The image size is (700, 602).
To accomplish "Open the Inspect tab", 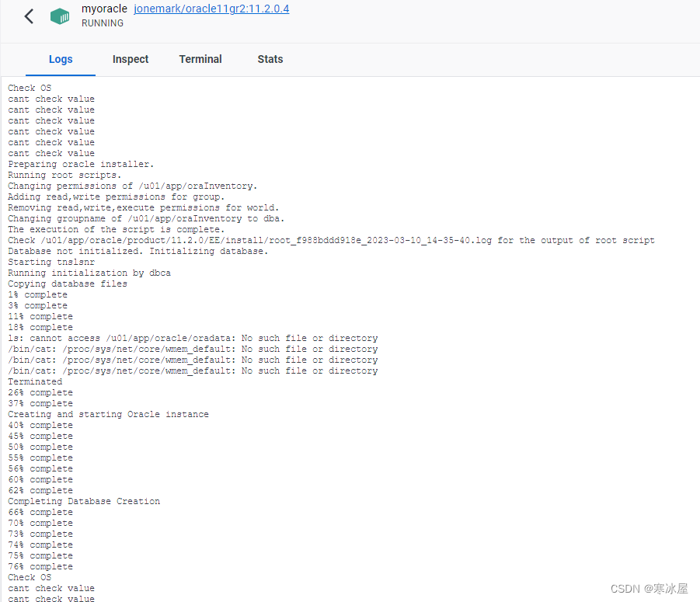I will (x=131, y=59).
